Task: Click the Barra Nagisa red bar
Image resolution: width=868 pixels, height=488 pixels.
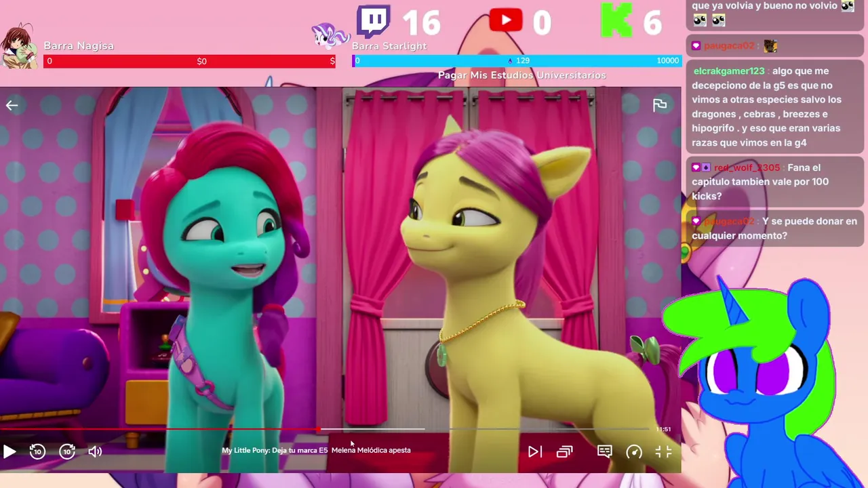Action: point(189,61)
